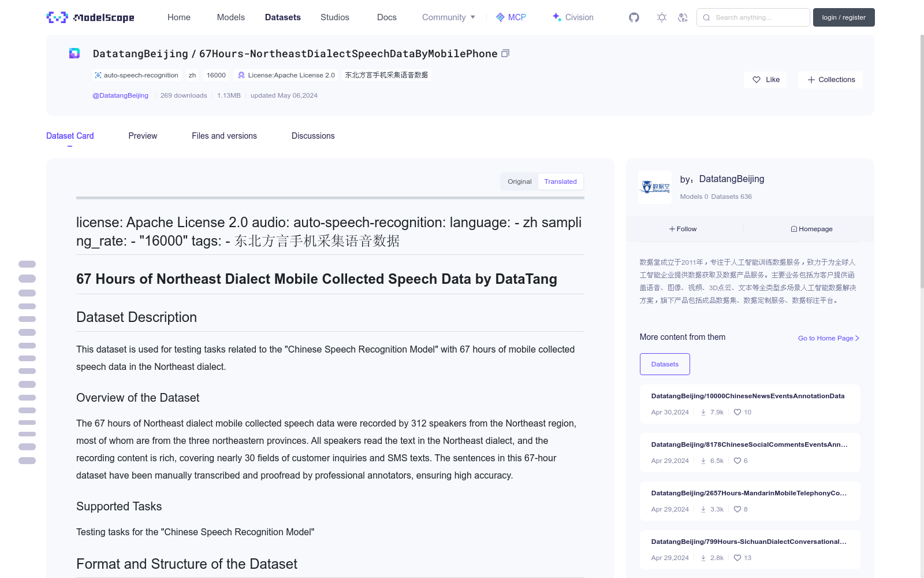Click the DatatangBeijing organization avatar

pyautogui.click(x=655, y=187)
